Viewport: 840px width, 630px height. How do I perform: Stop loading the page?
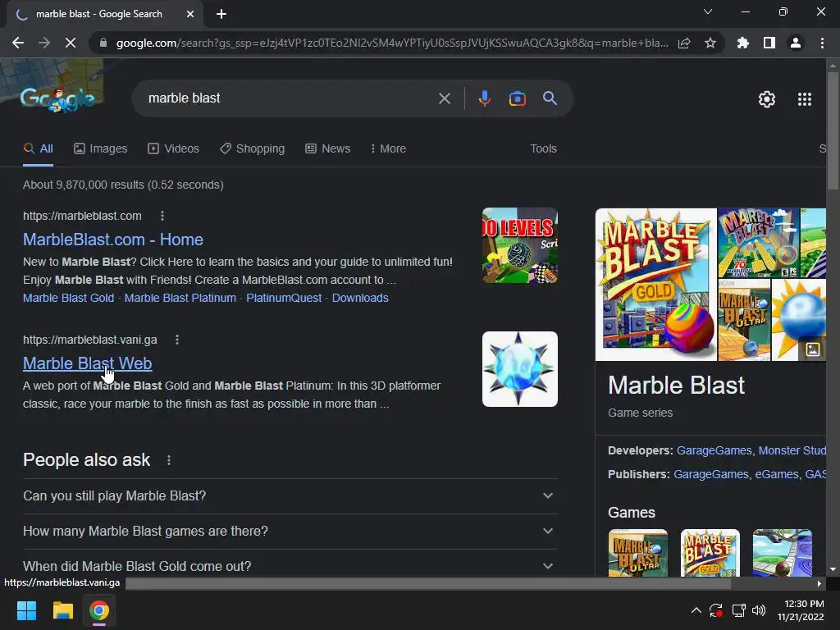pyautogui.click(x=71, y=43)
